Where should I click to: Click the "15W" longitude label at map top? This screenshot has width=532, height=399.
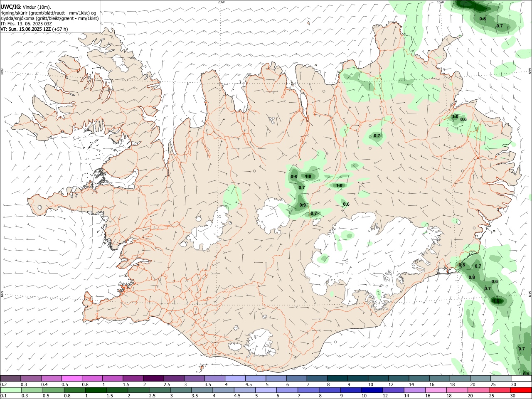pyautogui.click(x=441, y=2)
